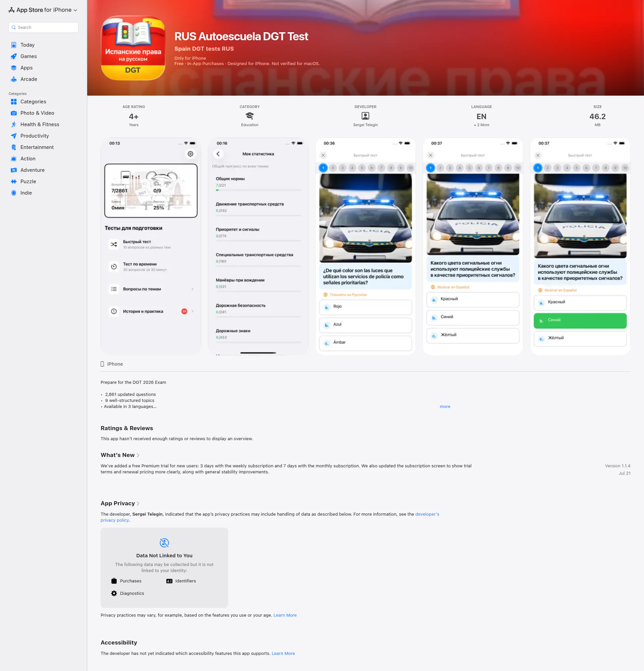Viewport: 644px width, 671px height.
Task: Open the Spanish police question screenshot
Action: click(366, 247)
